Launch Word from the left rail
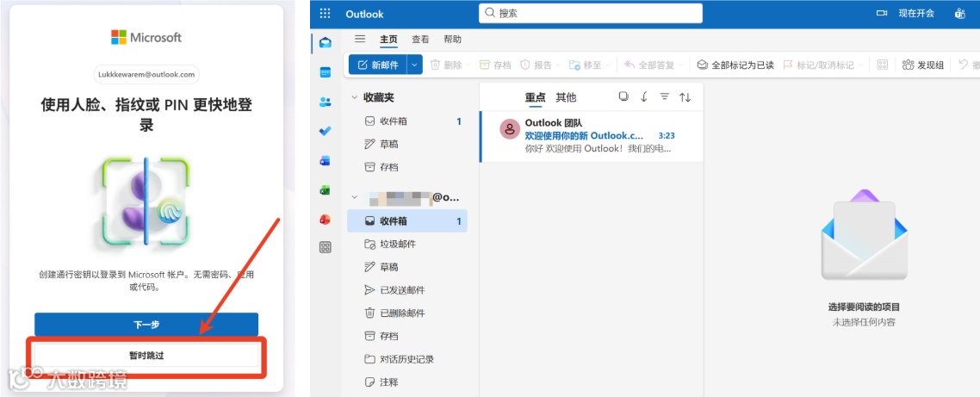The width and height of the screenshot is (980, 397). (x=325, y=161)
